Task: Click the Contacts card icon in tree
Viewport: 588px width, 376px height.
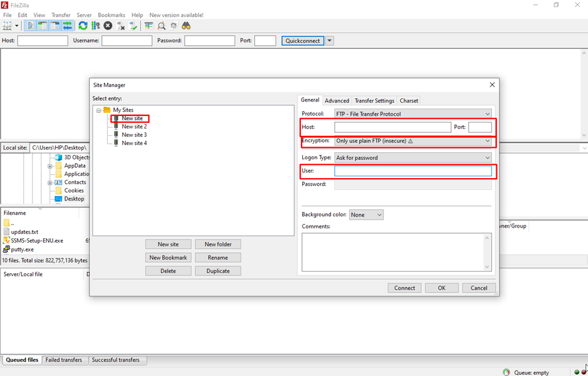Action: click(x=58, y=182)
